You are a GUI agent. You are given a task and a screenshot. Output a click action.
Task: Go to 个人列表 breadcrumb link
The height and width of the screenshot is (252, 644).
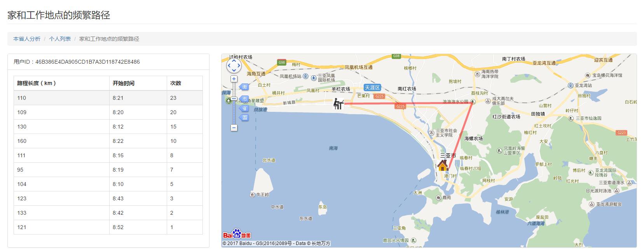pyautogui.click(x=60, y=39)
